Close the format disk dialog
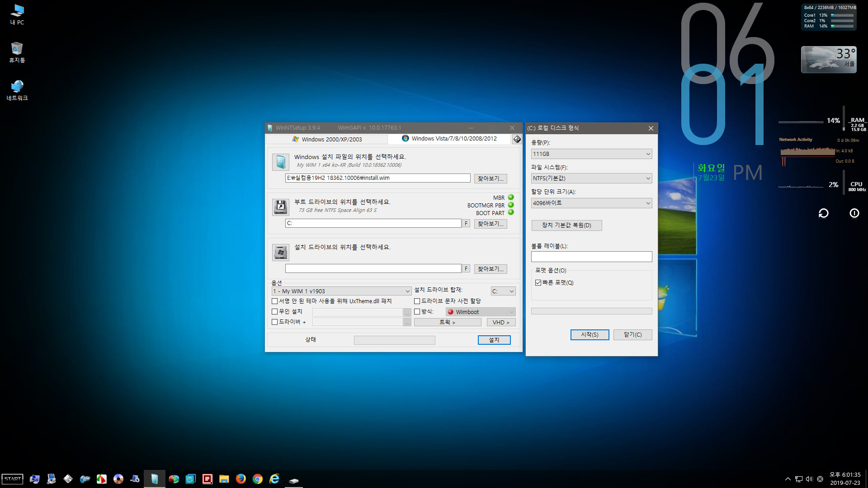 651,128
